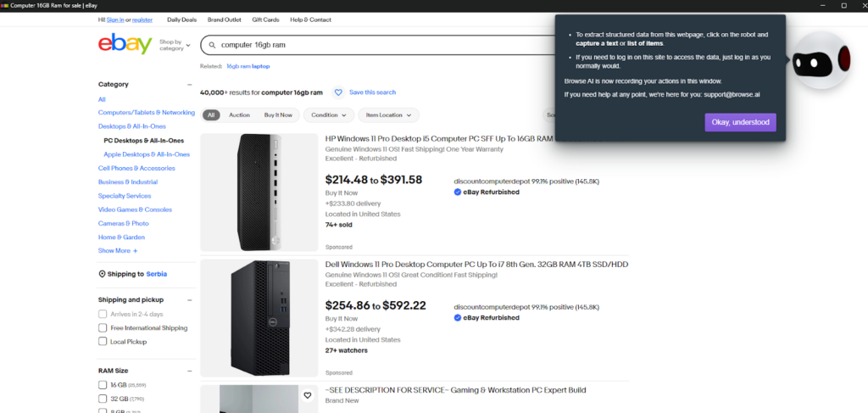Screen dimensions: 868x413
Task: Select the All listings tab
Action: pyautogui.click(x=211, y=115)
